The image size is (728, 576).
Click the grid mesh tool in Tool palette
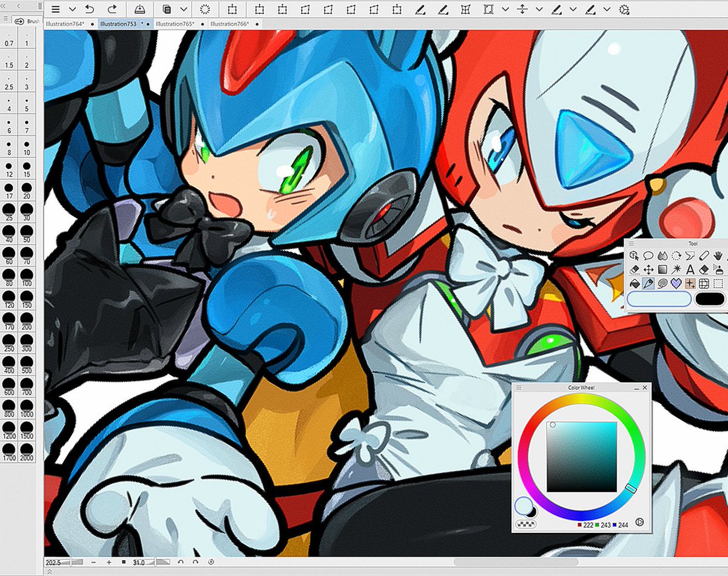coord(704,283)
